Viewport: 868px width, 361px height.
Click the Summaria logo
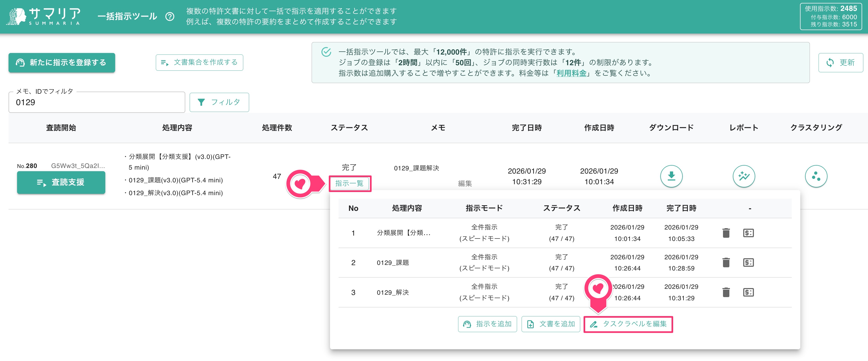44,16
